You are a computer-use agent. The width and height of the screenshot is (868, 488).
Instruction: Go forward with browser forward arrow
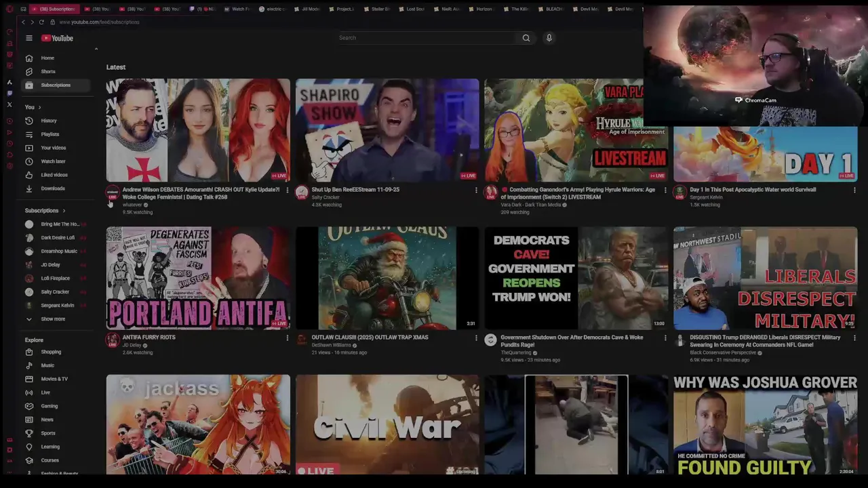[32, 22]
